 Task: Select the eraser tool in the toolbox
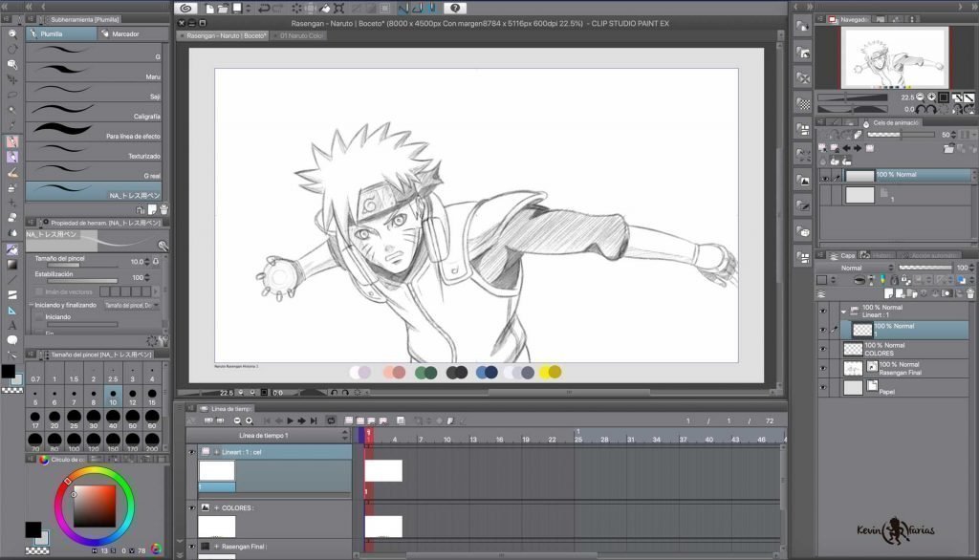coord(11,217)
